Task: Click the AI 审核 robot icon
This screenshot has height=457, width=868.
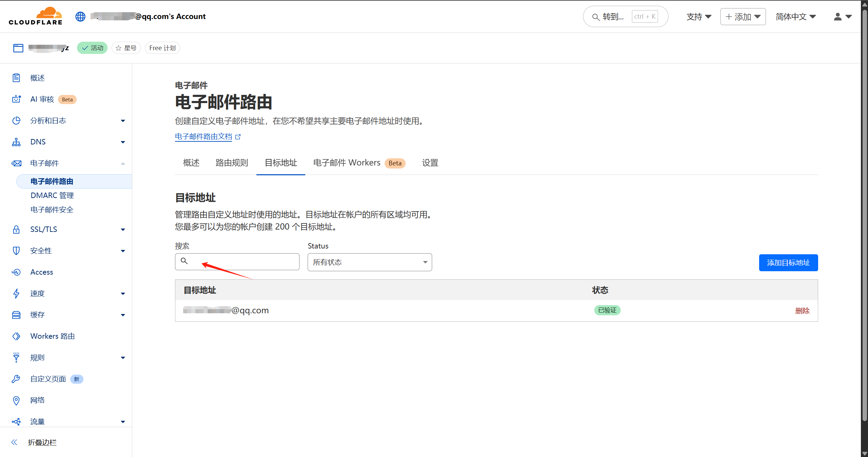Action: (16, 99)
